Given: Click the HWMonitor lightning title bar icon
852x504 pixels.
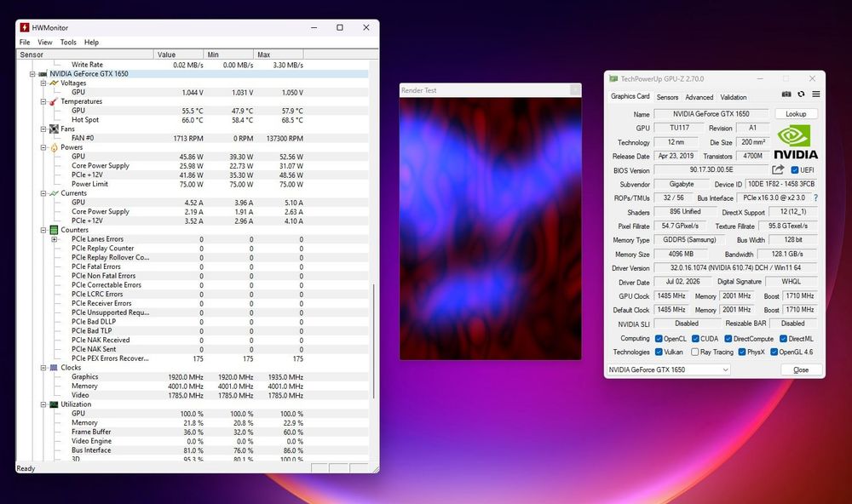Looking at the screenshot, I should coord(25,27).
